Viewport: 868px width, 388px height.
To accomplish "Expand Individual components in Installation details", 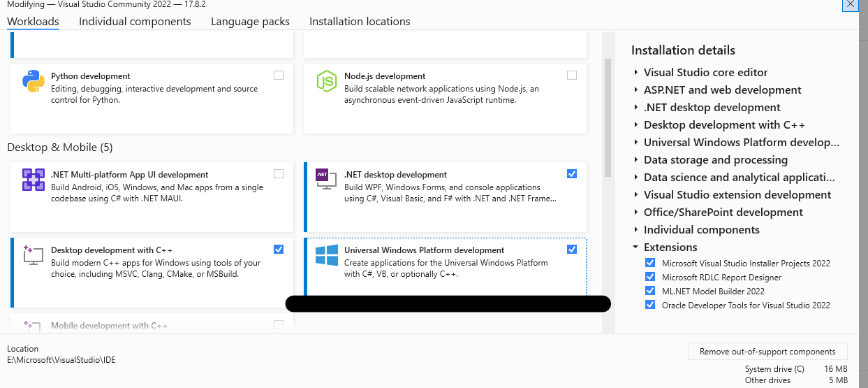I will point(636,229).
